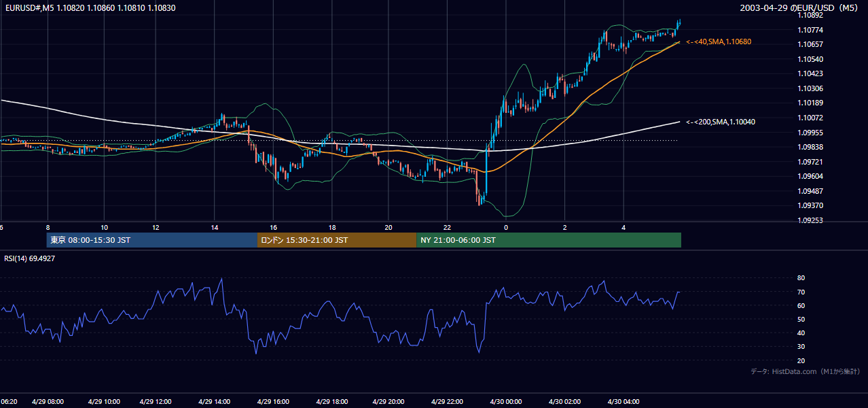Click the hour 10 tick on chart time axis
This screenshot has width=868, height=408.
pyautogui.click(x=104, y=227)
